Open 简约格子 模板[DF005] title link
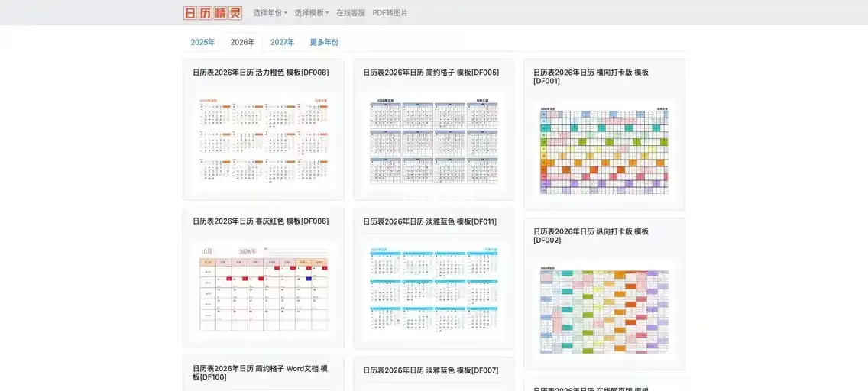 [x=431, y=73]
